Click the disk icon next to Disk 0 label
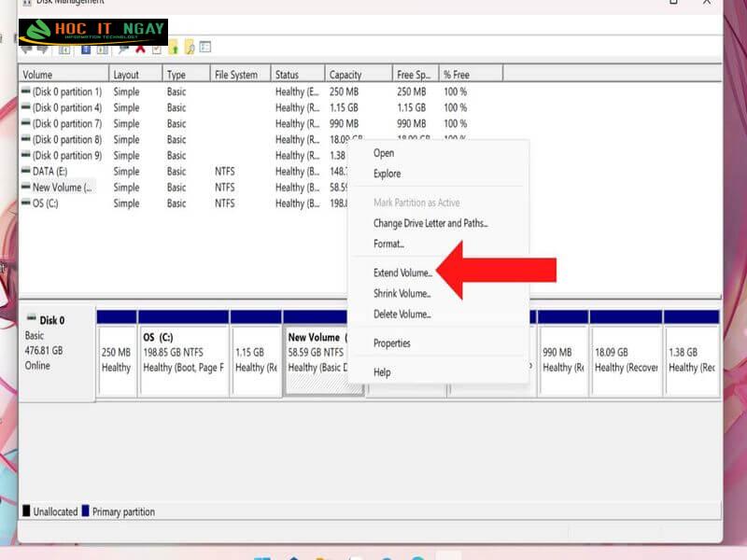The image size is (747, 560). (32, 317)
